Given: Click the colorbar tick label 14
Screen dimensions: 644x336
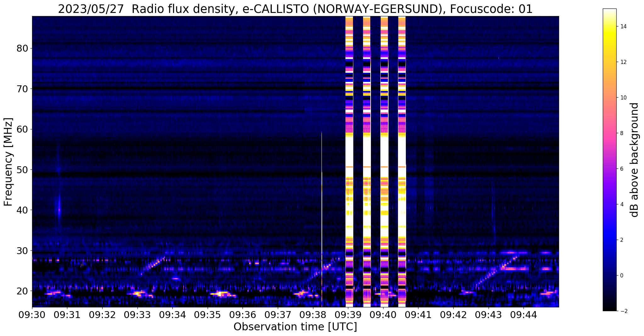Looking at the screenshot, I should (x=623, y=26).
